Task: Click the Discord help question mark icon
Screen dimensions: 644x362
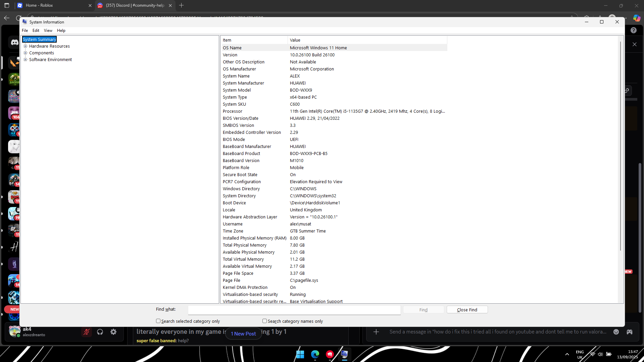Action: click(633, 30)
